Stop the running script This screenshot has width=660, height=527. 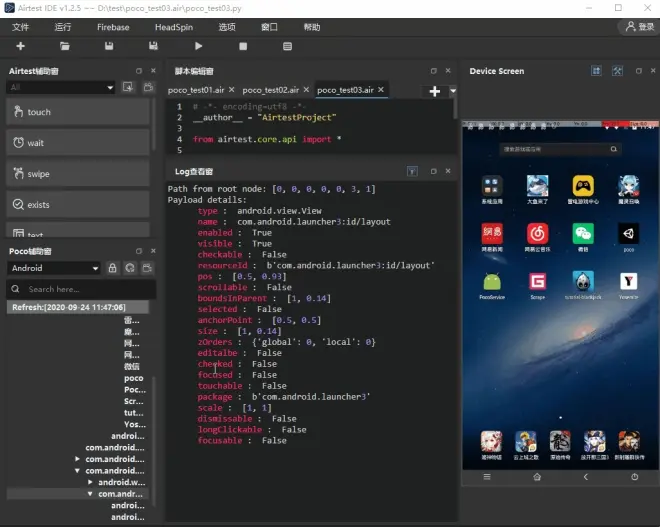pyautogui.click(x=243, y=46)
